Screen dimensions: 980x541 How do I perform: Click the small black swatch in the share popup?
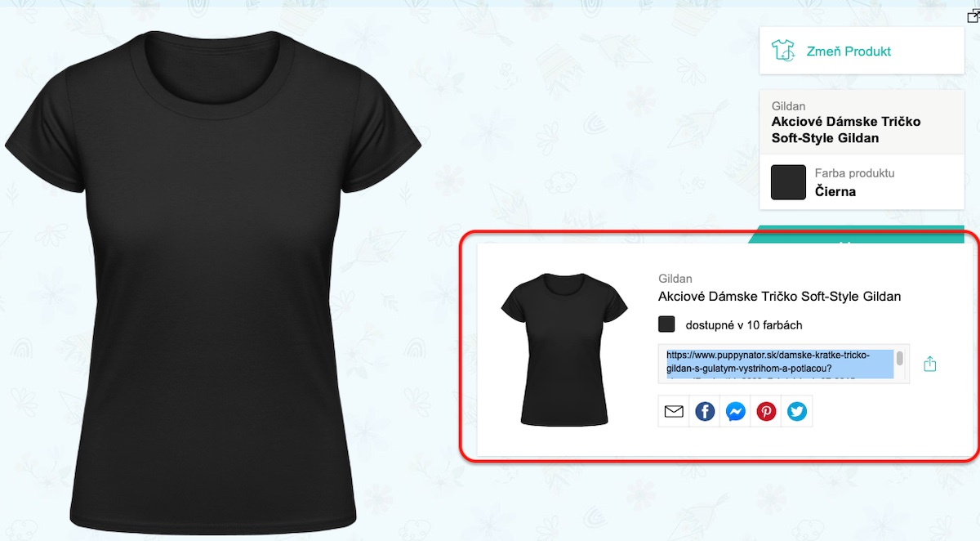(x=666, y=324)
